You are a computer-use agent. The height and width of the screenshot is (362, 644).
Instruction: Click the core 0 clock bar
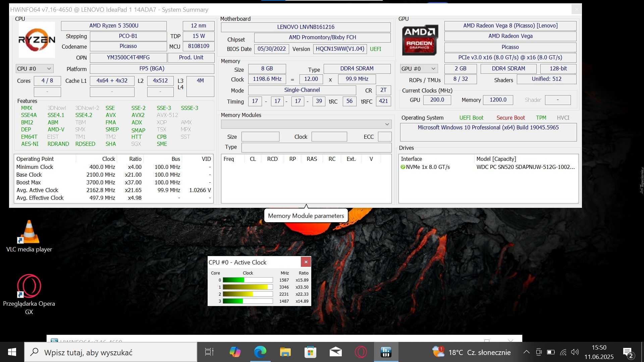[248, 280]
